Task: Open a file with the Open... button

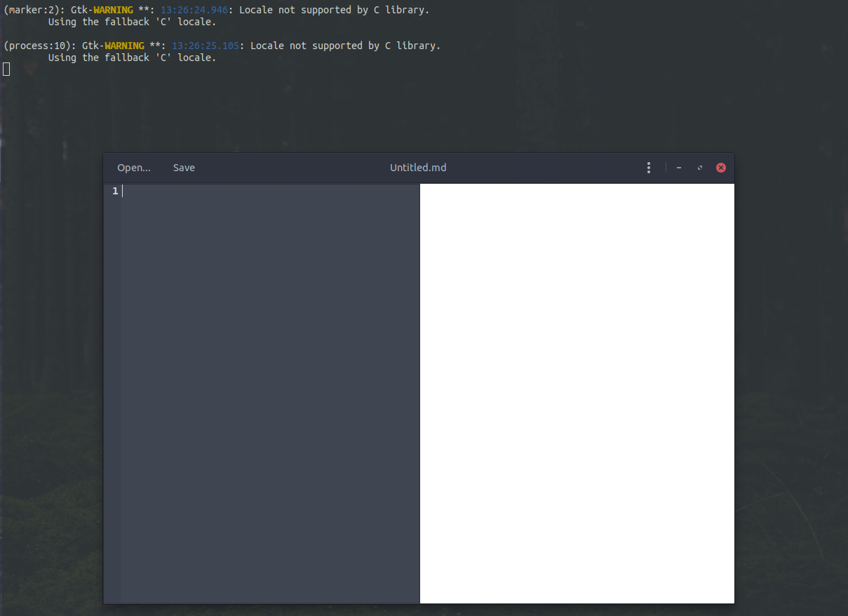Action: [134, 168]
